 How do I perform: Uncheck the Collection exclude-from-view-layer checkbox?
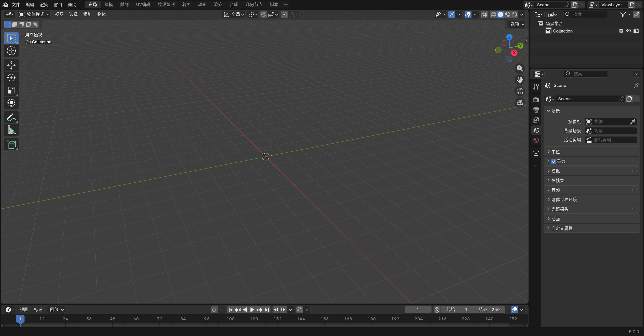coord(621,31)
